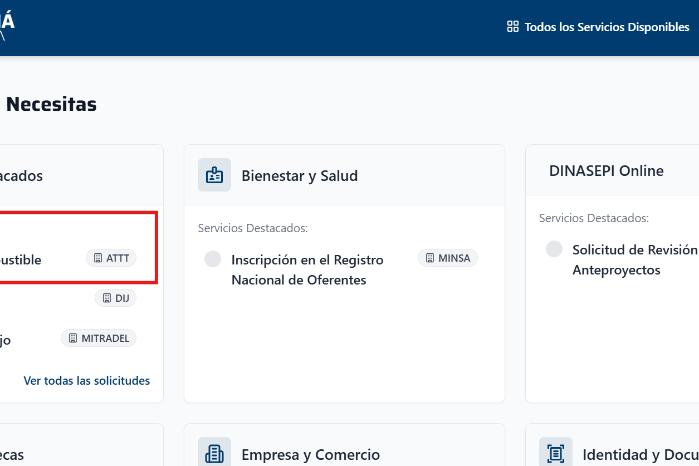The width and height of the screenshot is (699, 466).
Task: Click the MITRADEL agency badge
Action: click(97, 338)
